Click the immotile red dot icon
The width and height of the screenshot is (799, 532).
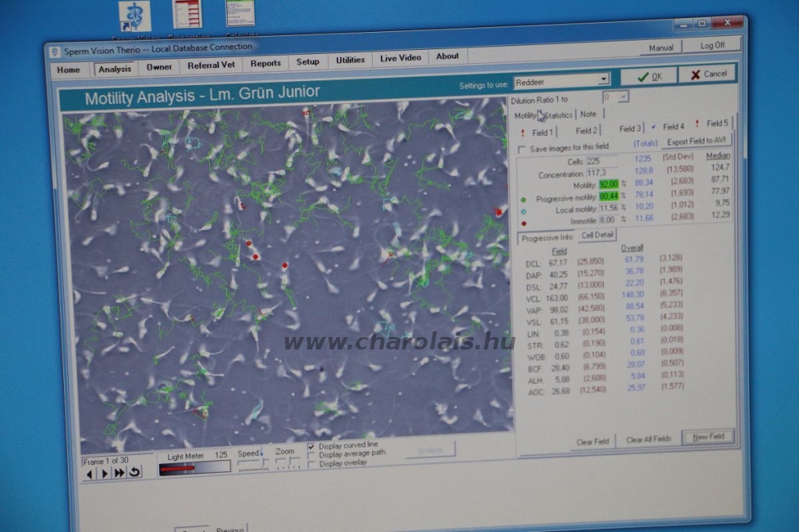click(x=524, y=222)
